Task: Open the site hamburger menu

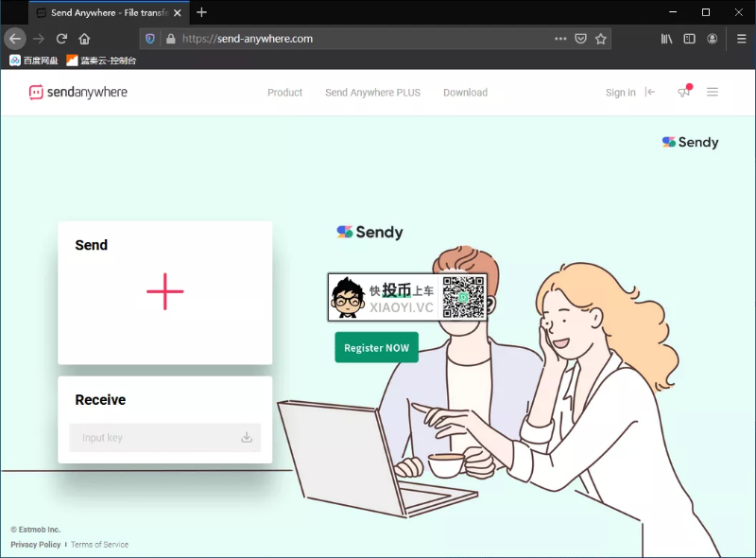Action: (x=713, y=92)
